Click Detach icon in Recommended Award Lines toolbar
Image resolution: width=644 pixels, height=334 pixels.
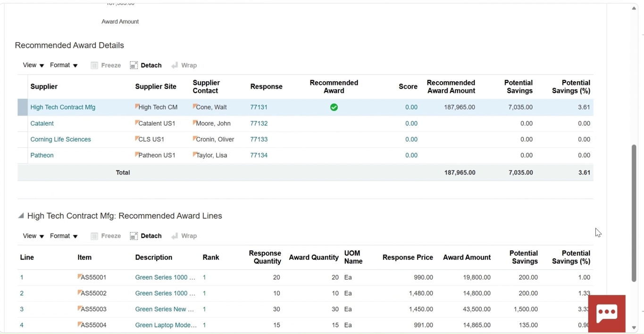(x=134, y=236)
